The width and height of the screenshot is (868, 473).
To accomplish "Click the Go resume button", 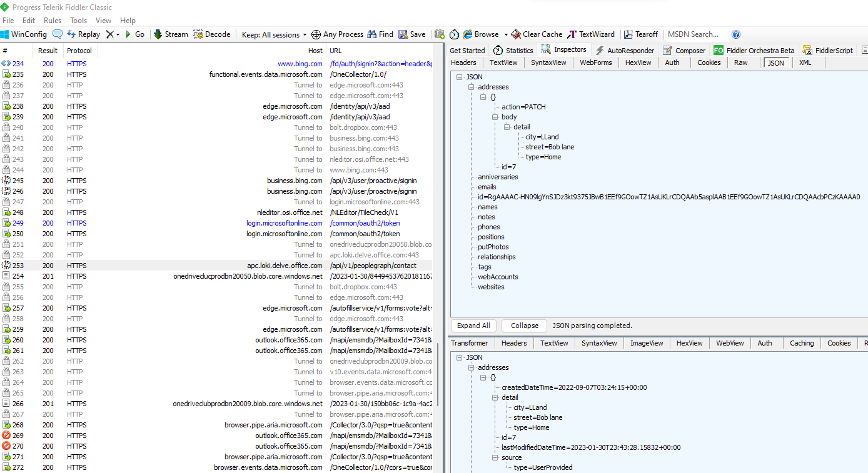I will click(x=134, y=34).
